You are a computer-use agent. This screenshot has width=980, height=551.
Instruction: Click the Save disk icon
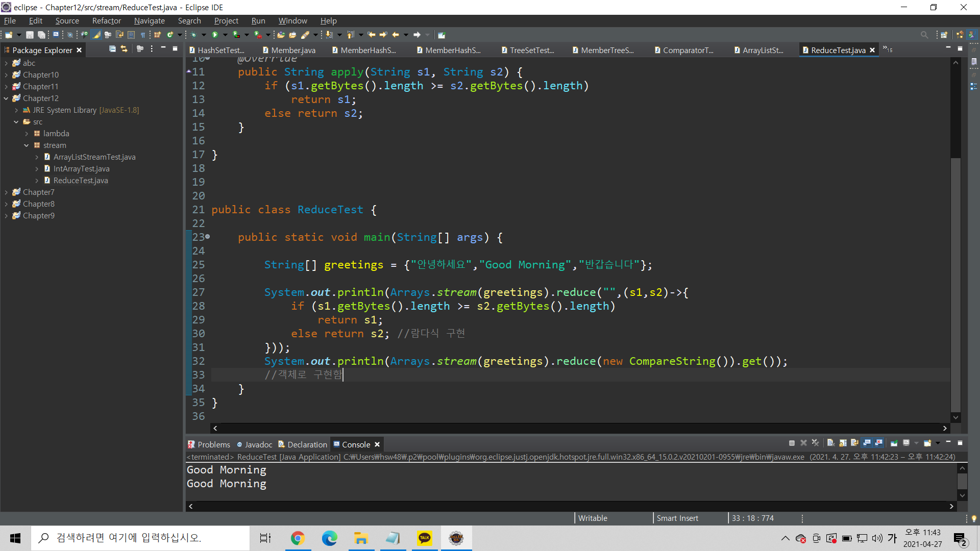(30, 35)
